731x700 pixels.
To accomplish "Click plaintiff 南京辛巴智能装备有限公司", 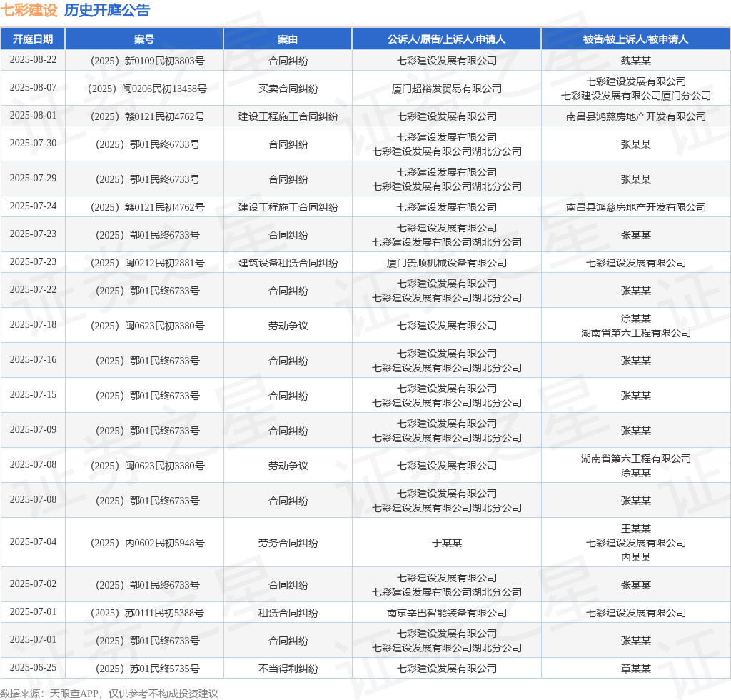I will tap(447, 613).
